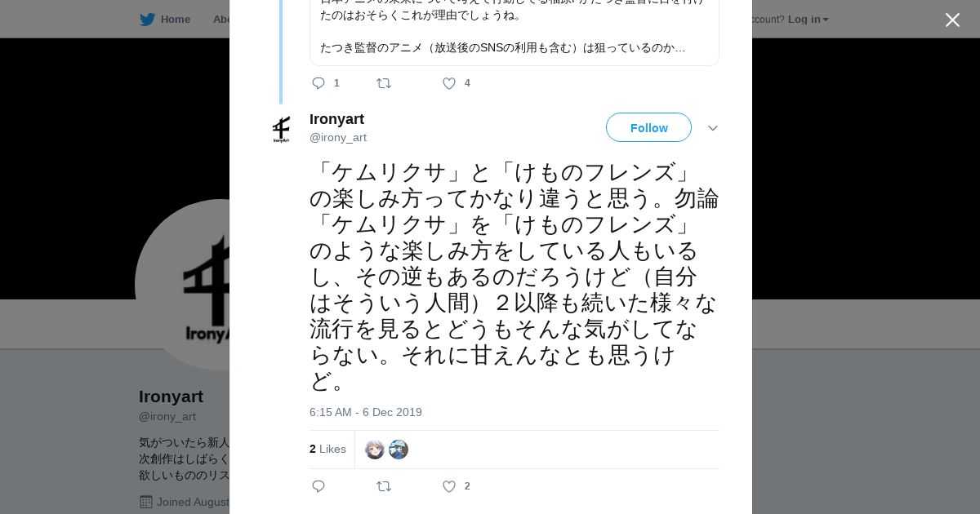The image size is (980, 514).
Task: Open the second liker's avatar
Action: coord(399,450)
